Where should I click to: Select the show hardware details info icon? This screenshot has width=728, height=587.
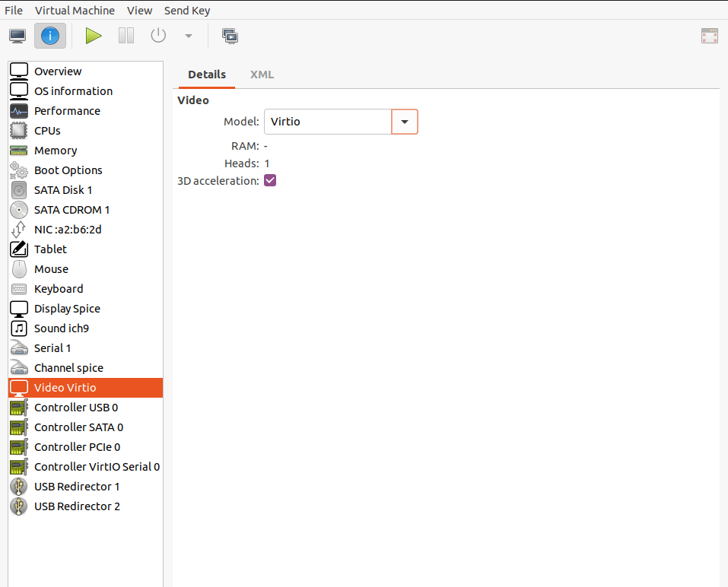49,35
